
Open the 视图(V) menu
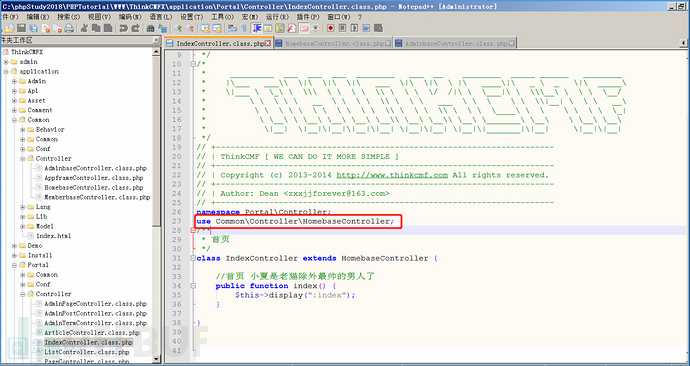coord(99,17)
